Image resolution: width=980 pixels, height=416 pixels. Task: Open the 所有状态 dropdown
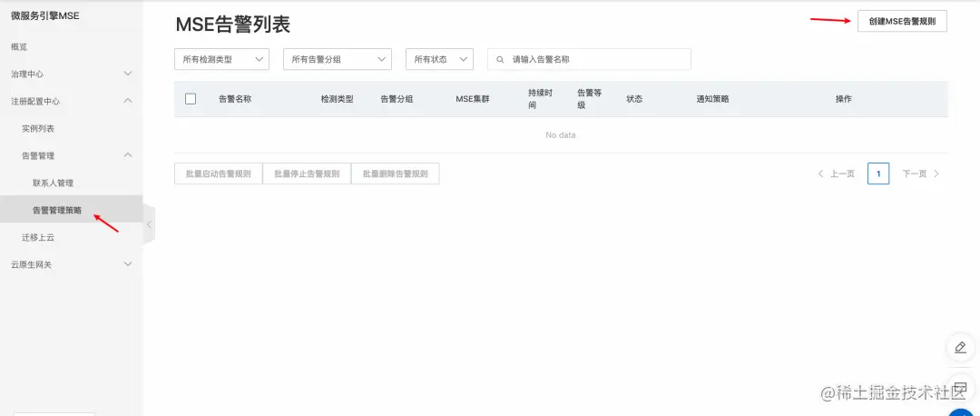click(x=439, y=59)
